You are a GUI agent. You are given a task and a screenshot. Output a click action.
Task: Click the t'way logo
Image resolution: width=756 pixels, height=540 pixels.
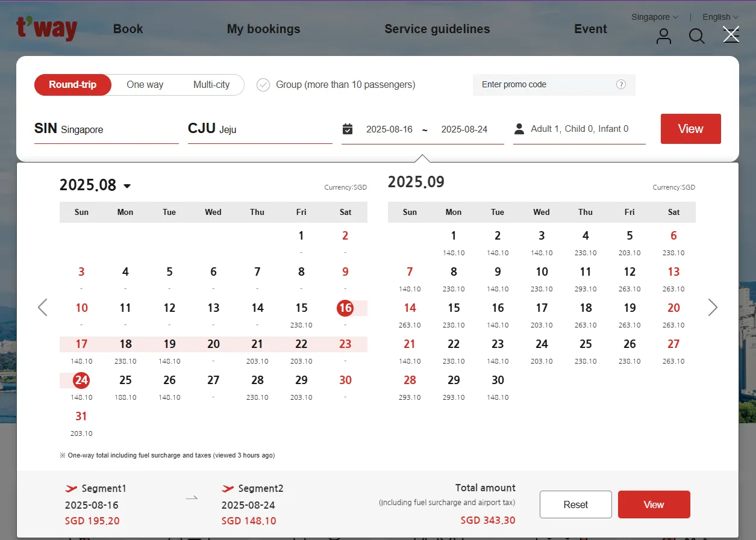(46, 29)
